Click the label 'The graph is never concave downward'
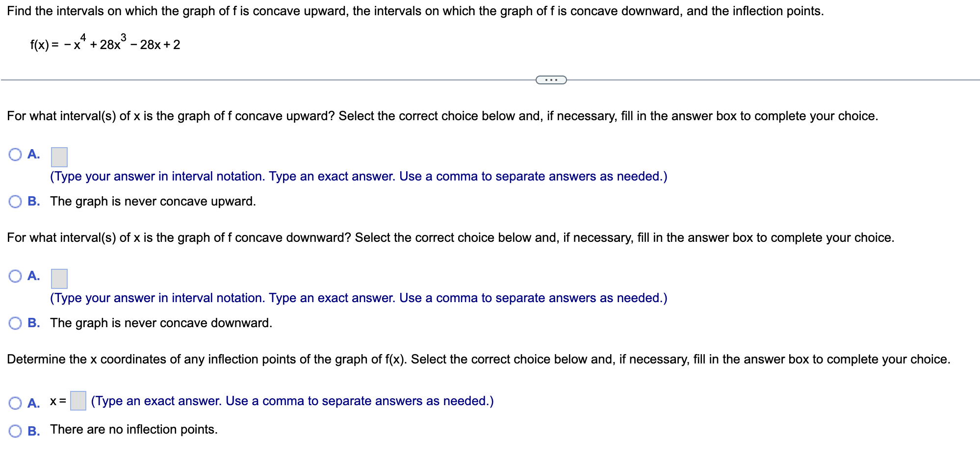Image resolution: width=980 pixels, height=465 pixels. click(161, 323)
